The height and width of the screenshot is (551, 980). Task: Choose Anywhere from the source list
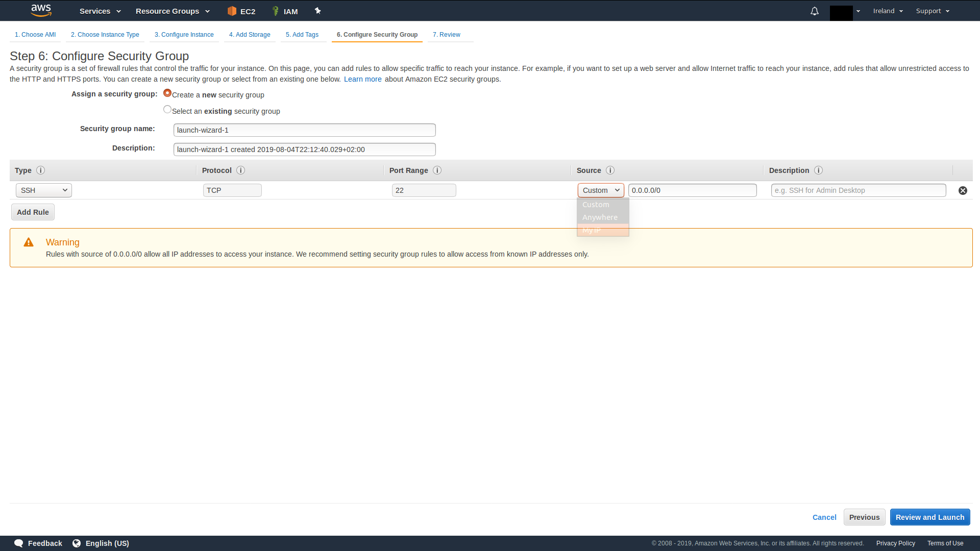click(x=603, y=217)
